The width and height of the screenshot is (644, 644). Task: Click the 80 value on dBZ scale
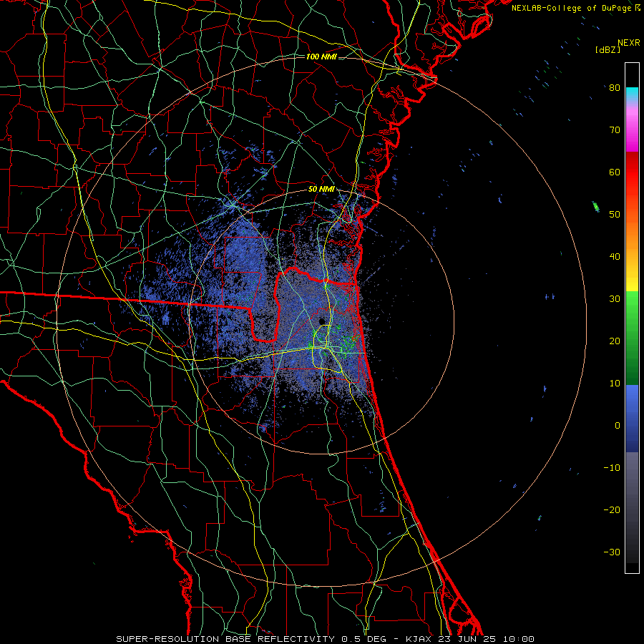click(615, 88)
